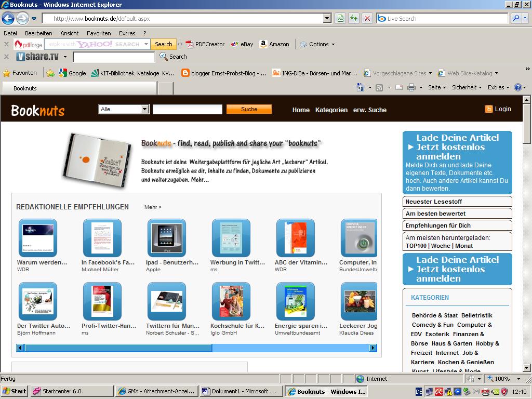Open the Ipad Benutzerhandbuch thumbnail

[167, 238]
